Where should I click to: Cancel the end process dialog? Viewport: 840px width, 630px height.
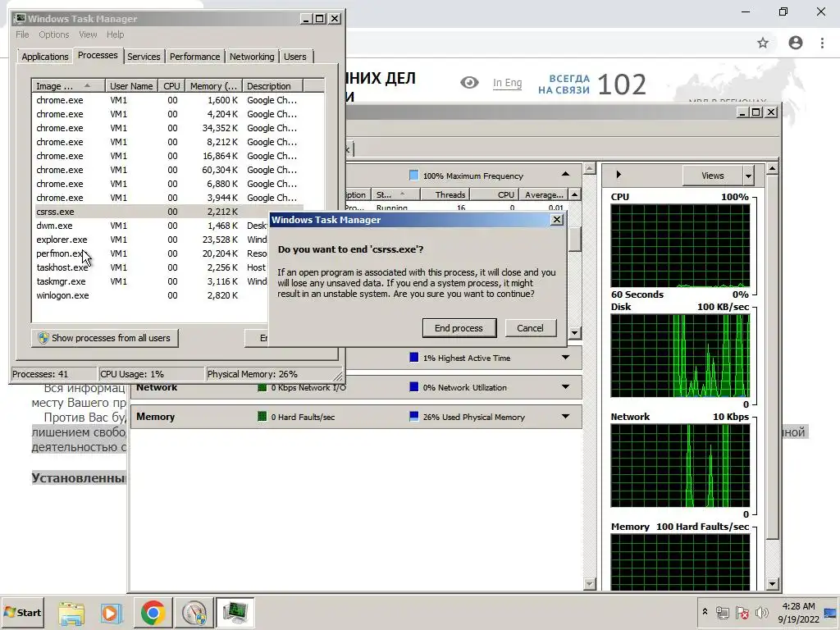[531, 328]
